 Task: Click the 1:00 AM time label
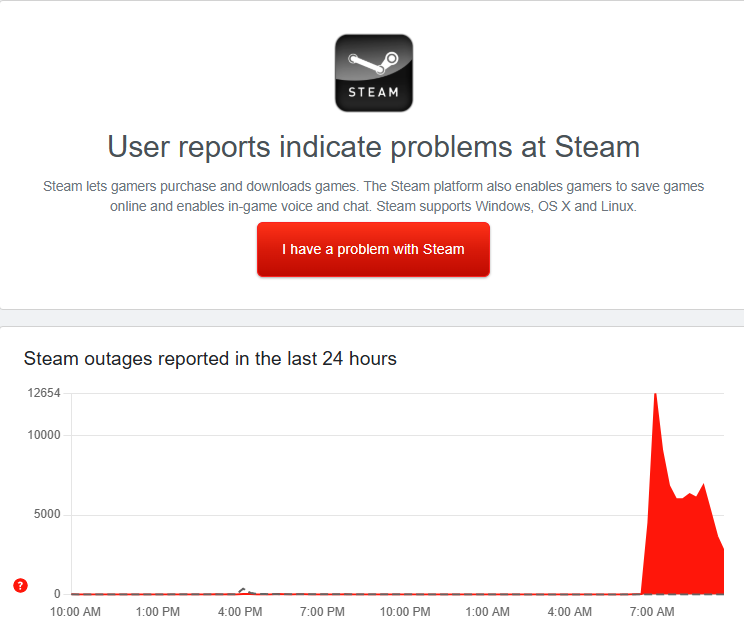pyautogui.click(x=487, y=612)
